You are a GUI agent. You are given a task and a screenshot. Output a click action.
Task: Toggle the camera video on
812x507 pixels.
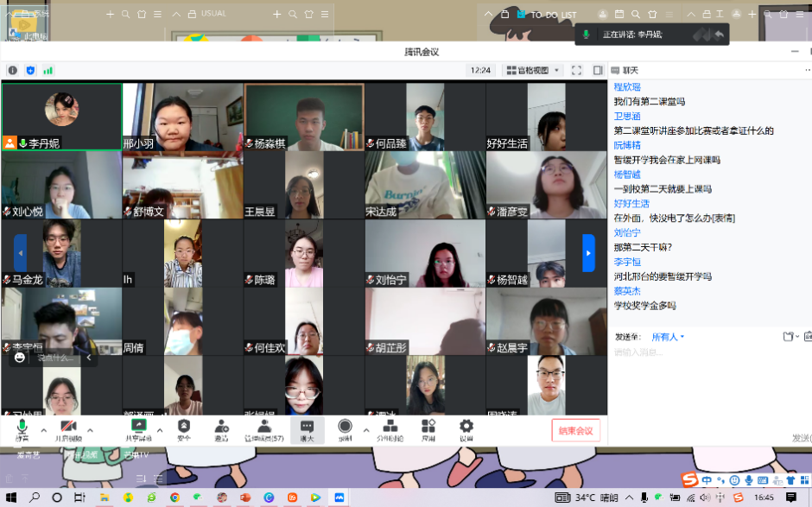click(68, 429)
